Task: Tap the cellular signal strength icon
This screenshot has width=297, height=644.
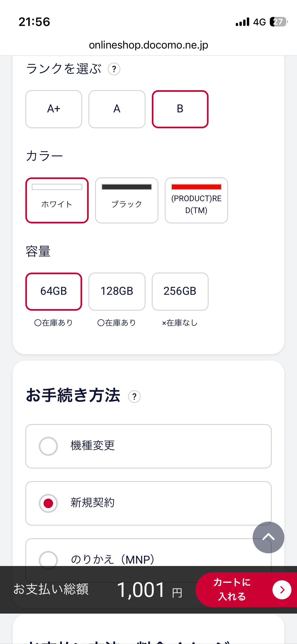Action: (x=242, y=22)
